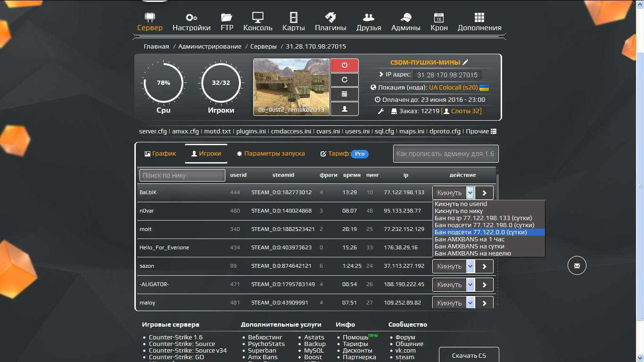The height and width of the screenshot is (362, 644).
Task: Apply action arrow button for BaLbIK
Action: tap(484, 193)
